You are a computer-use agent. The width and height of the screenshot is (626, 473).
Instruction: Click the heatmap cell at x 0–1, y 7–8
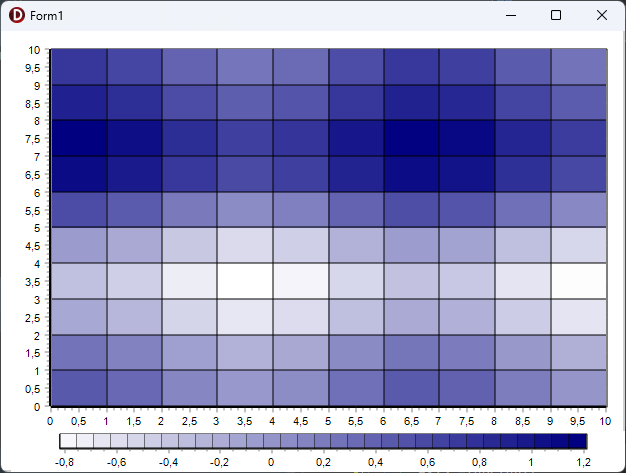click(79, 138)
